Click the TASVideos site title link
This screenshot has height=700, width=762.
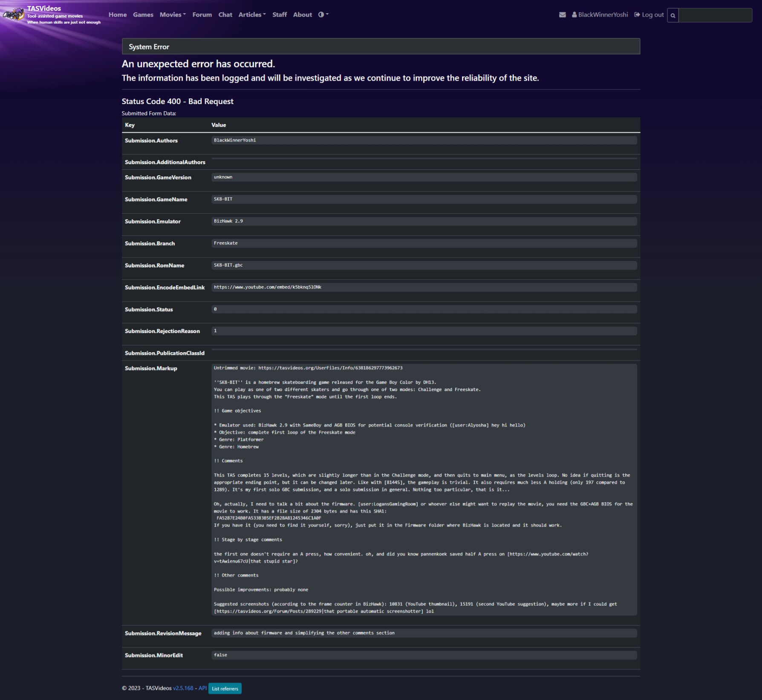[x=44, y=9]
